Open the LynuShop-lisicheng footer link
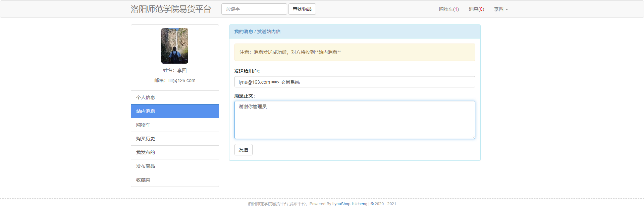This screenshot has height=214, width=644. point(350,204)
